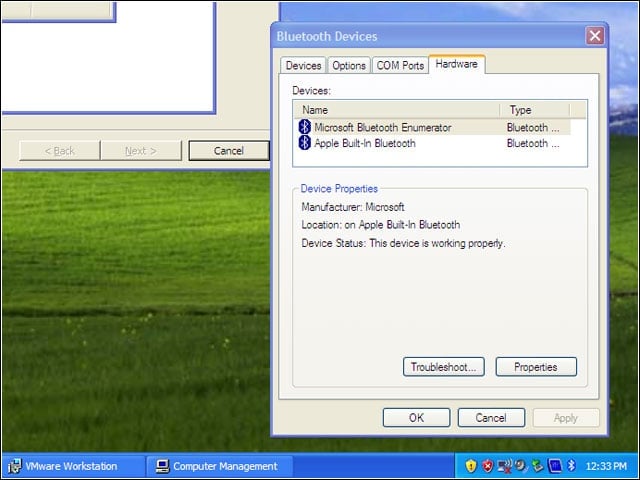This screenshot has height=480, width=640.
Task: Open the COM Ports tab
Action: 400,65
